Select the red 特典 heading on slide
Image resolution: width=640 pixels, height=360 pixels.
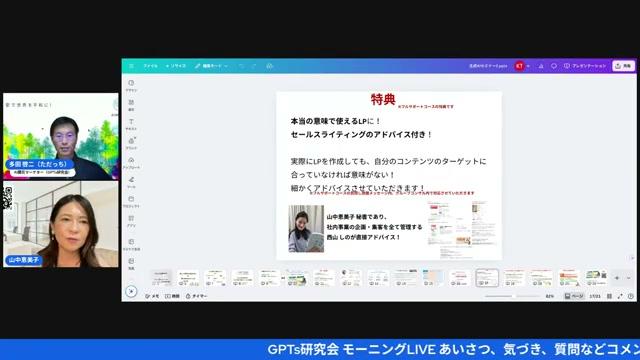383,99
